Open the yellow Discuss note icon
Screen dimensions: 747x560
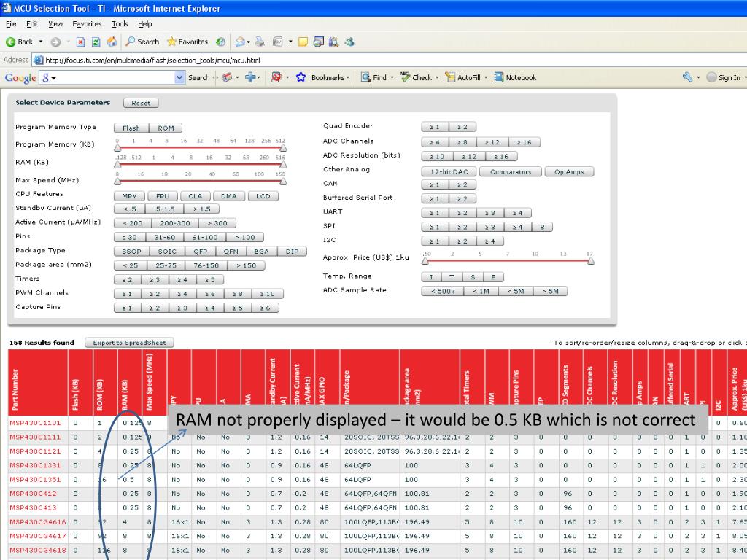tap(303, 42)
